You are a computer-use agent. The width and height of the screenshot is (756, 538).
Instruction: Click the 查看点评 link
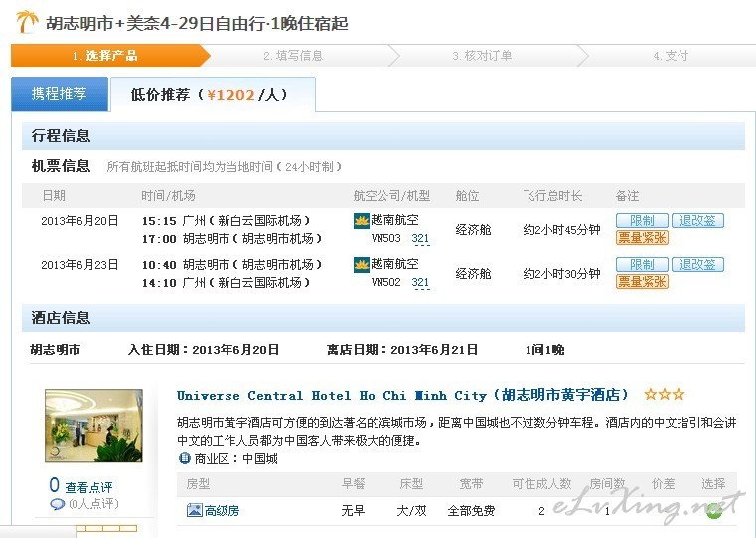click(88, 487)
